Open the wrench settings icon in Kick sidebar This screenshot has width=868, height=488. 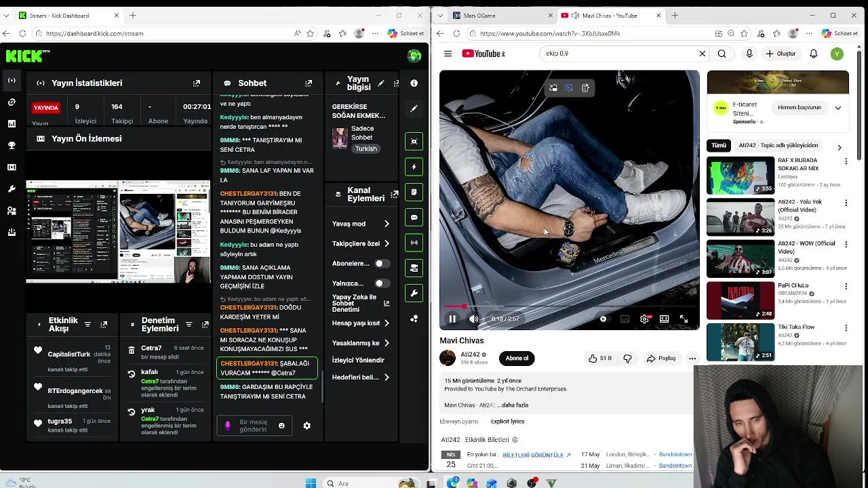(x=12, y=189)
